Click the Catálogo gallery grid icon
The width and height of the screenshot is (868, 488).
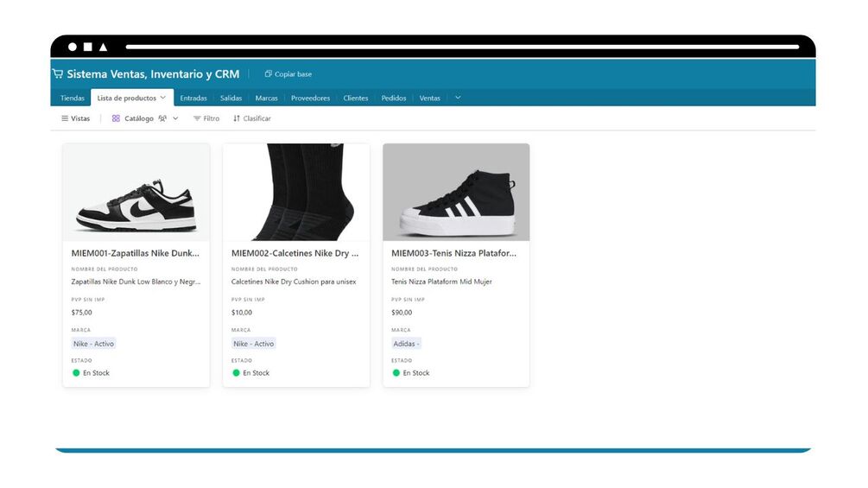pyautogui.click(x=116, y=118)
